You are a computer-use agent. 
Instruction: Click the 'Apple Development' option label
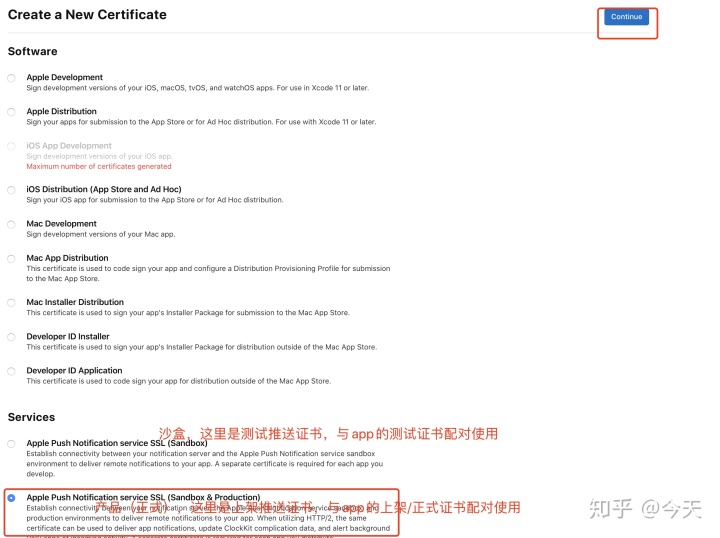tap(64, 77)
